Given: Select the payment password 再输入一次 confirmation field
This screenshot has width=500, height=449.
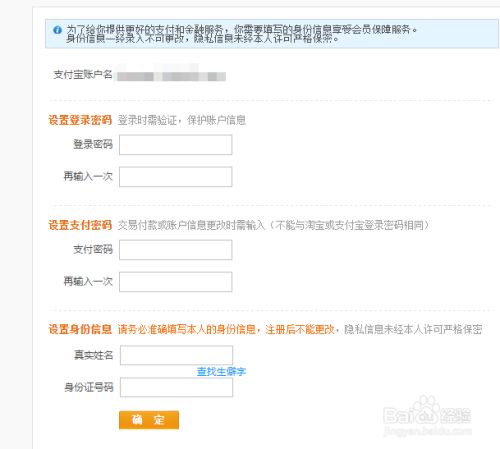Looking at the screenshot, I should click(175, 282).
